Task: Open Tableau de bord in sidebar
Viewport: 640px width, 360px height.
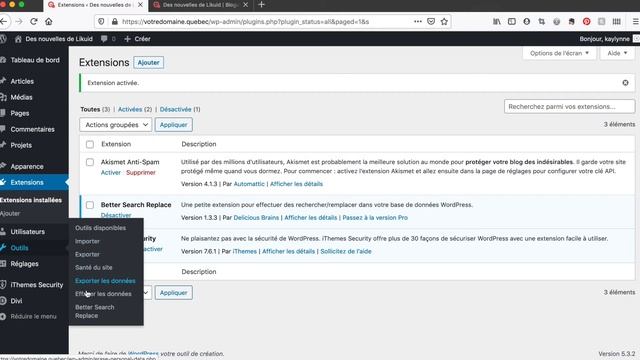Action: [34, 60]
